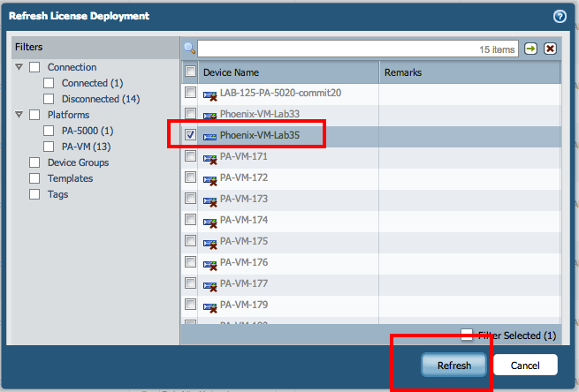Image resolution: width=579 pixels, height=392 pixels.
Task: Click the magnifier search icon
Action: 190,49
